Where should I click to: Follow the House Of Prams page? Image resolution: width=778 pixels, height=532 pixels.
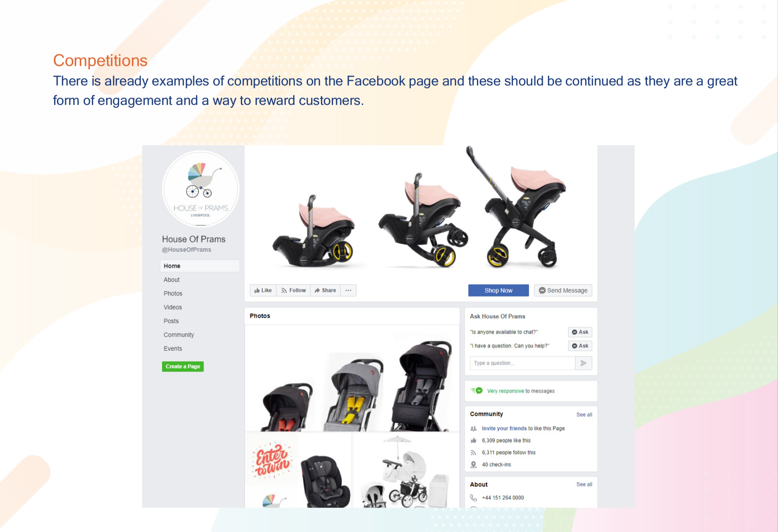pyautogui.click(x=294, y=290)
